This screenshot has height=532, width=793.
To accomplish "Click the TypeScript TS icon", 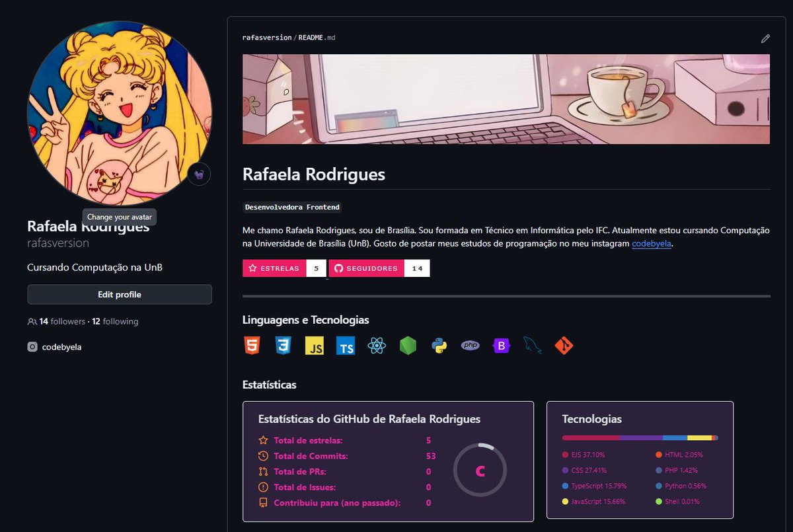I will click(x=346, y=346).
